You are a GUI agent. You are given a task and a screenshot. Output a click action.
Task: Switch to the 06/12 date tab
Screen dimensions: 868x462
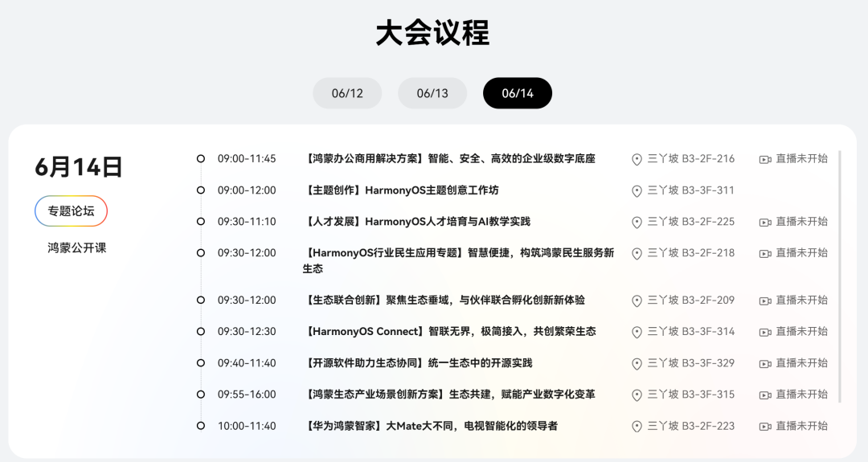(x=347, y=93)
